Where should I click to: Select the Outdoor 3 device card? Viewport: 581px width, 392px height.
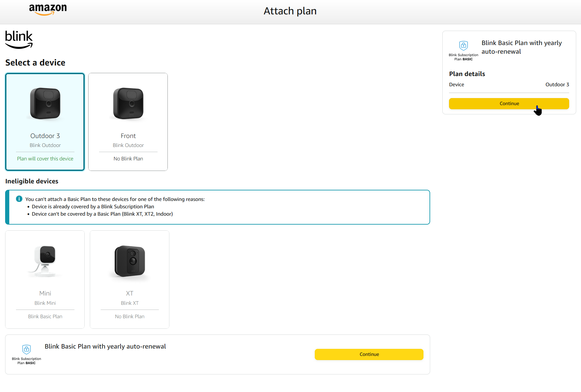pos(45,122)
